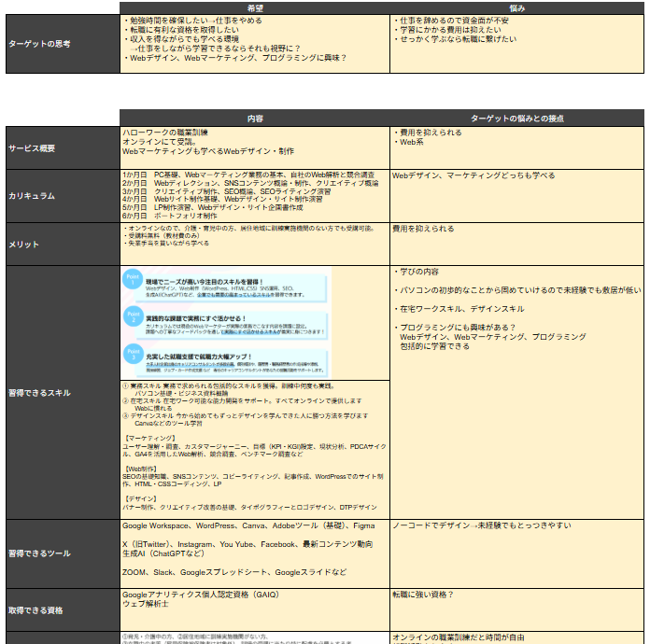Select the 悩み column header cell
The height and width of the screenshot is (644, 650).
pyautogui.click(x=516, y=7)
